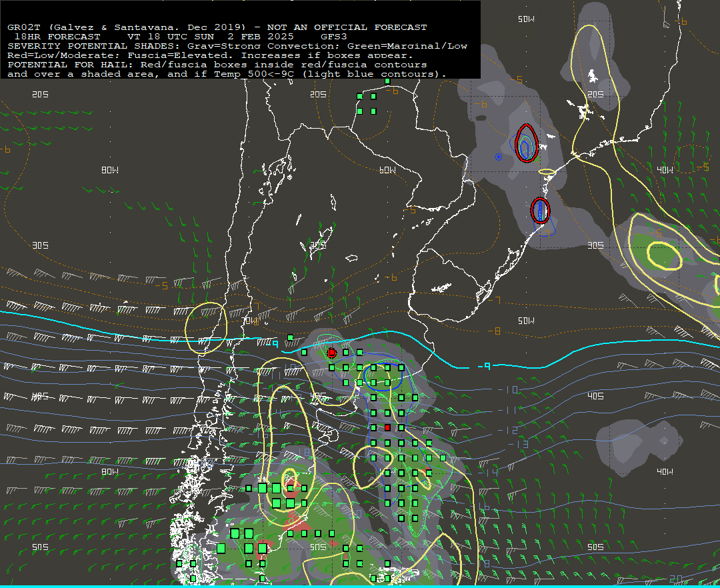Viewport: 720px width, 588px height.
Task: Click the GR02T Galvez & Santayana title line
Action: pyautogui.click(x=217, y=27)
